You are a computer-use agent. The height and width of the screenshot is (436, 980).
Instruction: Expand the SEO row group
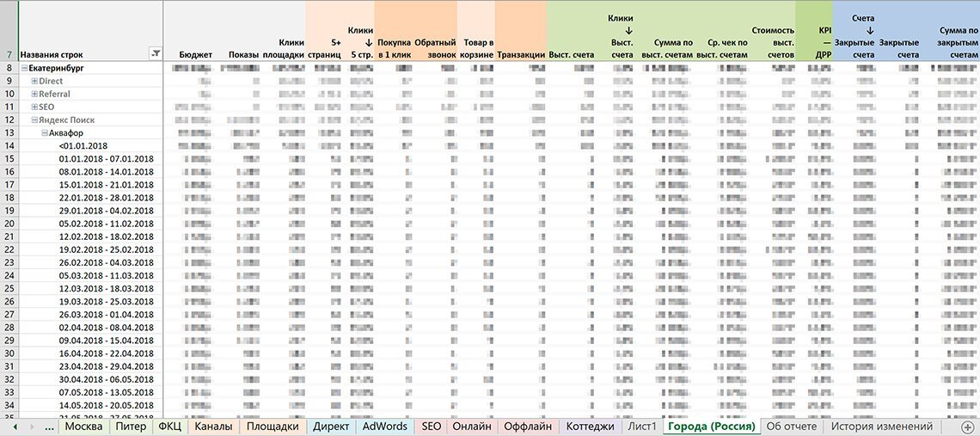tap(34, 107)
